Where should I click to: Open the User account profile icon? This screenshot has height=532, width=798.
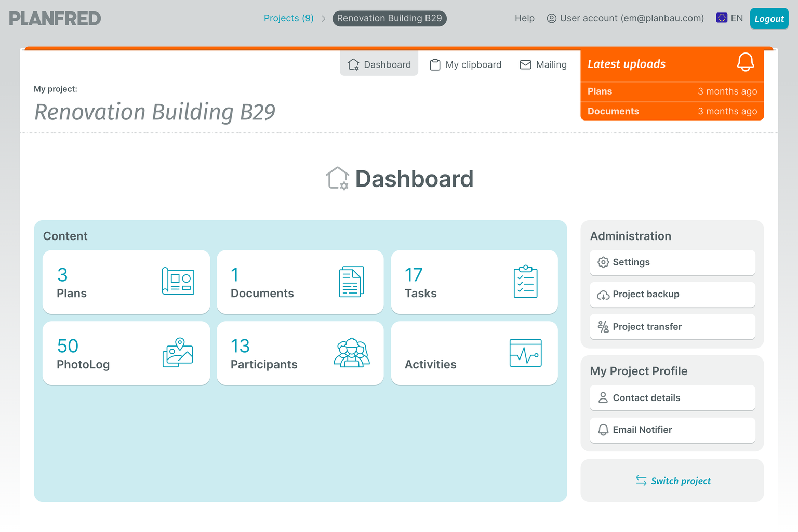tap(551, 18)
